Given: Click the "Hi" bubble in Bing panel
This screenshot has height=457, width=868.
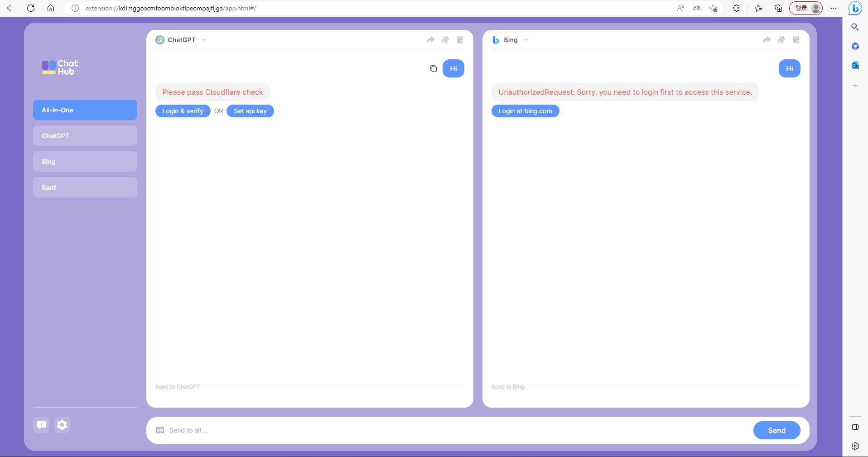Looking at the screenshot, I should point(789,68).
